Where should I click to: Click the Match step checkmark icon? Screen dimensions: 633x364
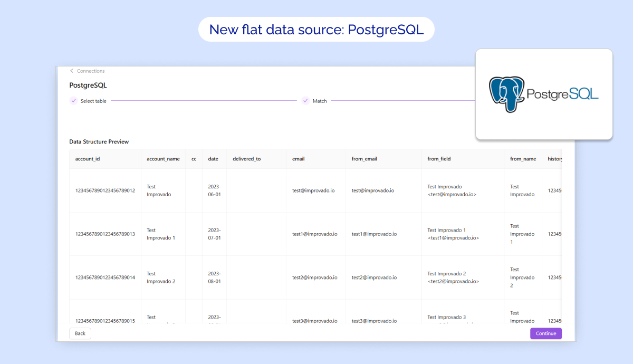pos(305,101)
